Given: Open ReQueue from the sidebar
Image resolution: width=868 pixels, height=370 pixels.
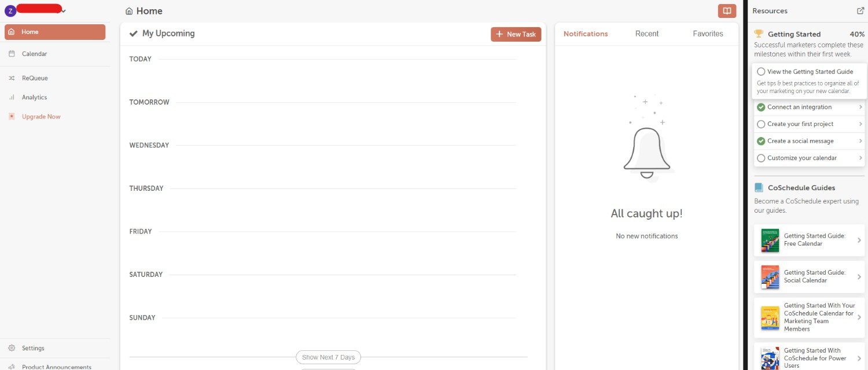Looking at the screenshot, I should click(12, 77).
